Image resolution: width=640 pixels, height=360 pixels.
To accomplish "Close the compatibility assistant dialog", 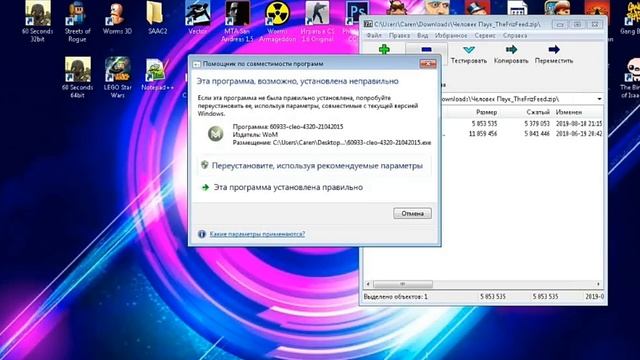I will pos(428,63).
